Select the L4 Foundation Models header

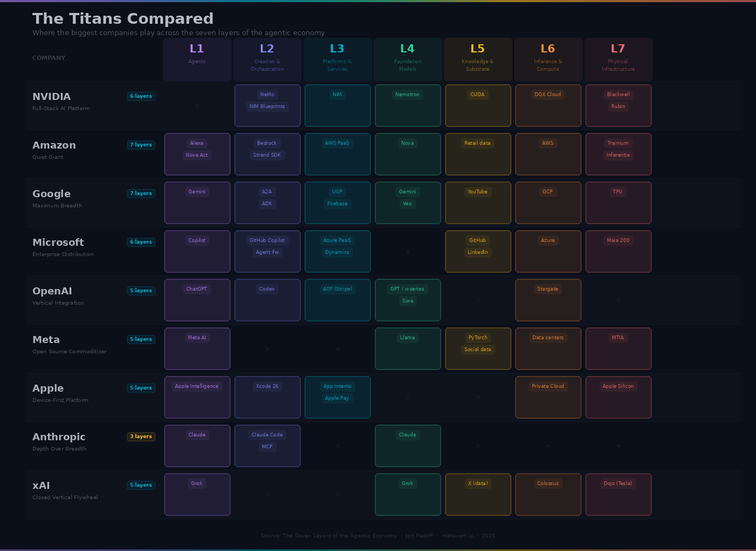click(408, 59)
